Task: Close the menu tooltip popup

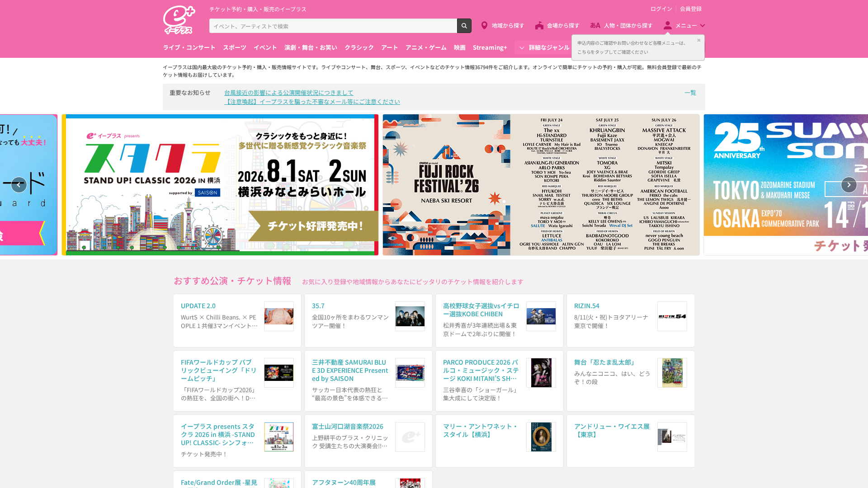Action: (698, 40)
